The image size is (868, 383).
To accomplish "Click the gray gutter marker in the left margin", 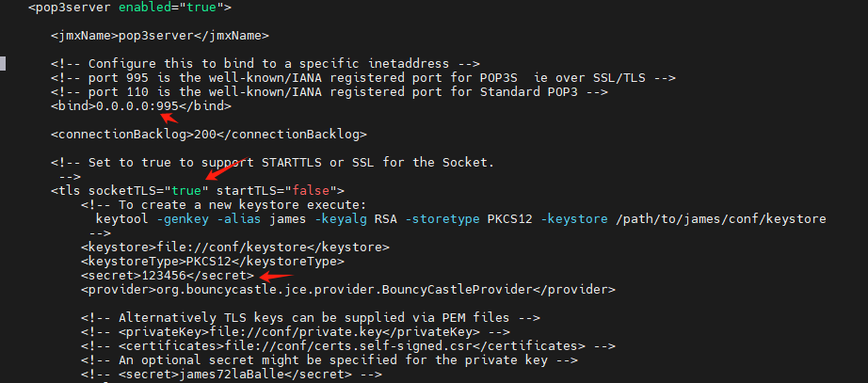I will pos(3,63).
